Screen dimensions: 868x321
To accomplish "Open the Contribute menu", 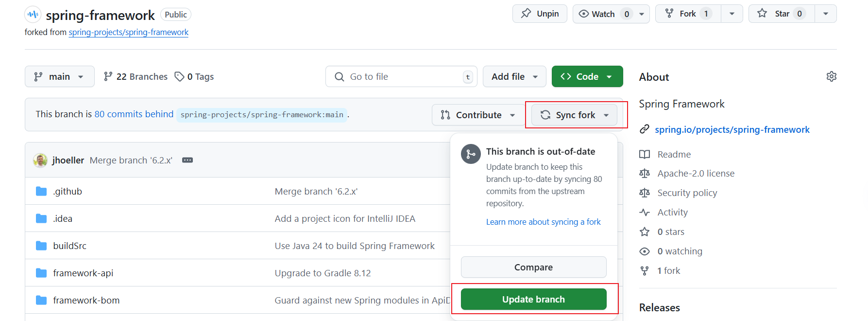I will [478, 115].
